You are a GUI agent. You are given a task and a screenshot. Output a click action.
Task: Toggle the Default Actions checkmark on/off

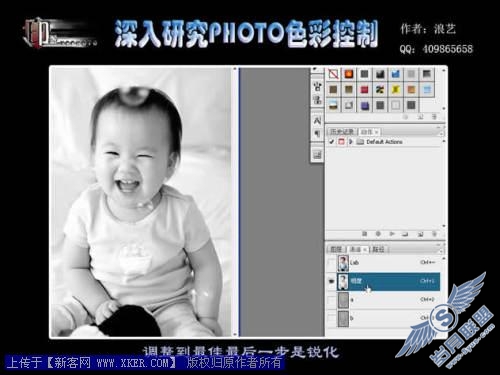pos(331,142)
